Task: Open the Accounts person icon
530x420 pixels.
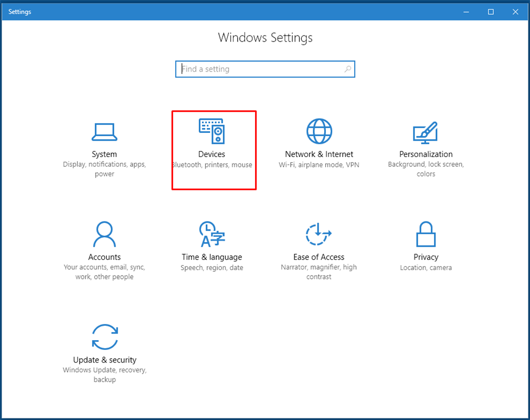Action: pos(105,234)
